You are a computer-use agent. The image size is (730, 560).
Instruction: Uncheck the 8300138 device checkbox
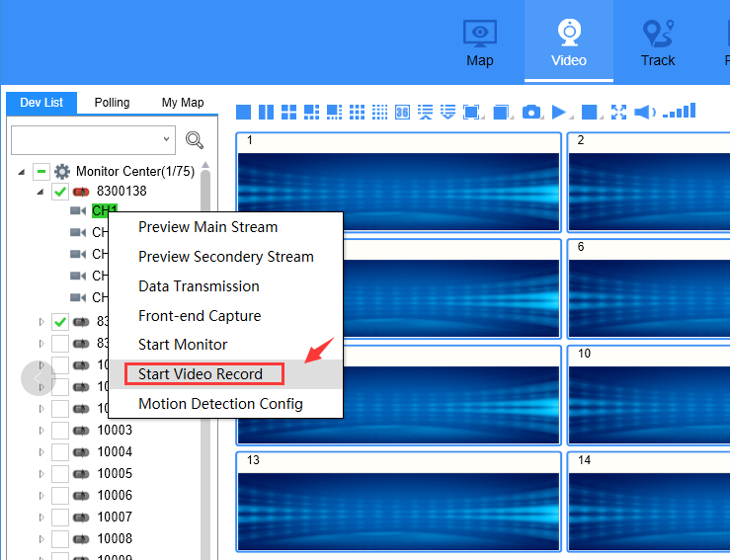point(60,192)
